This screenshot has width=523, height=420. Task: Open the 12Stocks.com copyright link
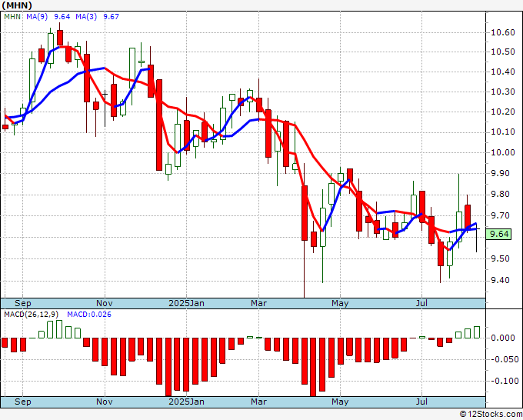tap(491, 415)
